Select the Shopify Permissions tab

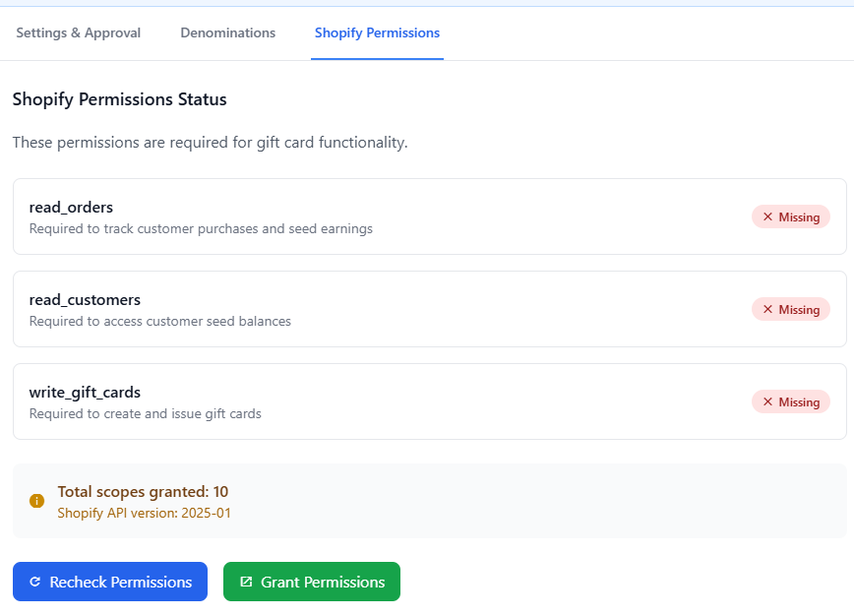(x=377, y=32)
